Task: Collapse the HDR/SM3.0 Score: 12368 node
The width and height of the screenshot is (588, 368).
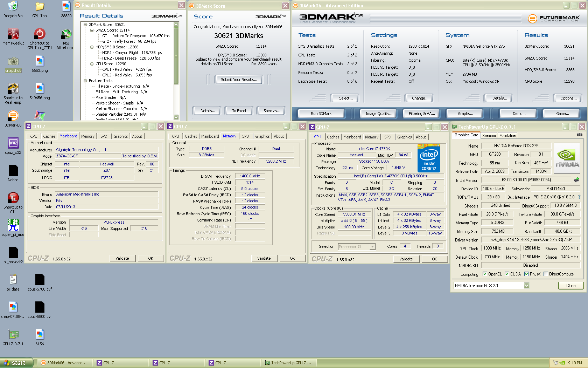Action: click(x=92, y=47)
